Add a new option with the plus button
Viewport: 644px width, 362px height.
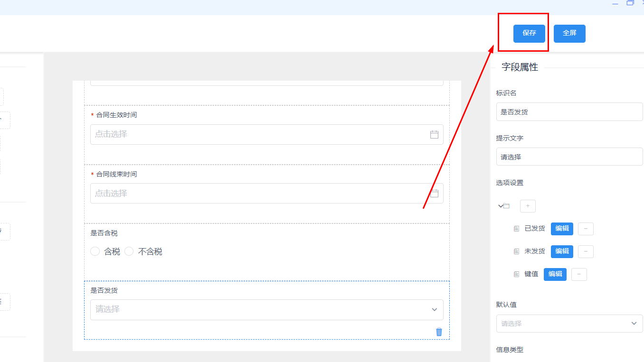click(528, 206)
